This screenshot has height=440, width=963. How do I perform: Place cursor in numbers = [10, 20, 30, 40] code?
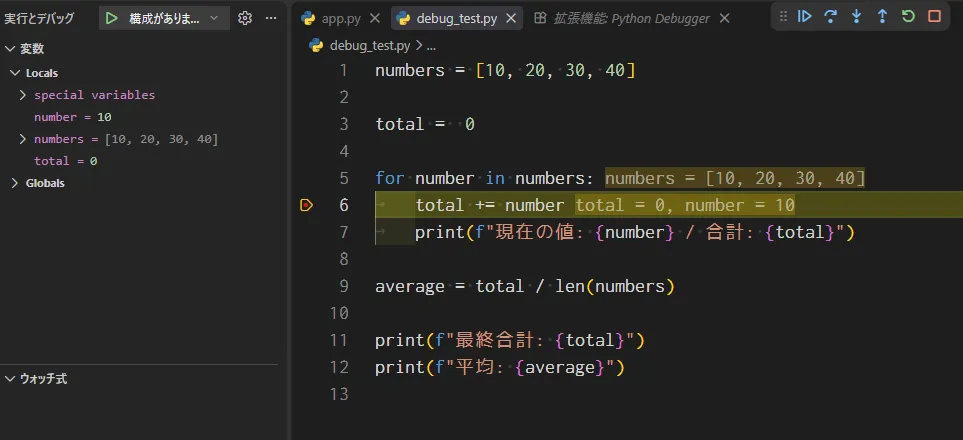tap(505, 71)
